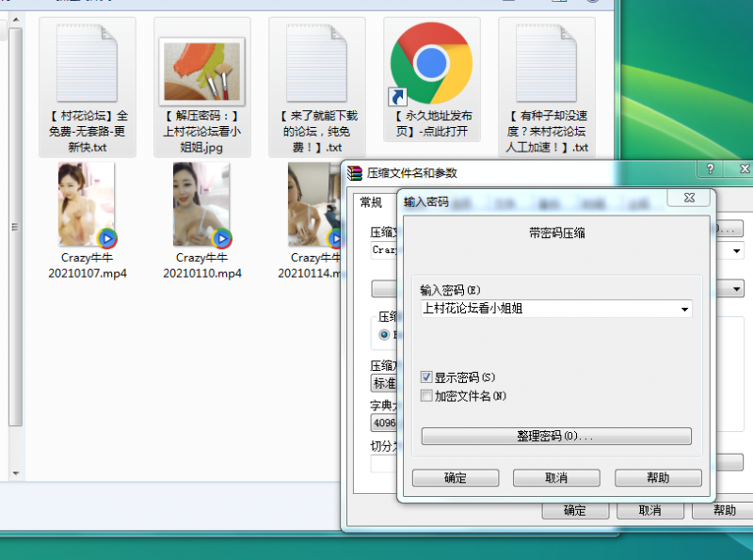This screenshot has height=560, width=753.
Task: Enable the 加密文件名 checkbox
Action: [x=427, y=396]
